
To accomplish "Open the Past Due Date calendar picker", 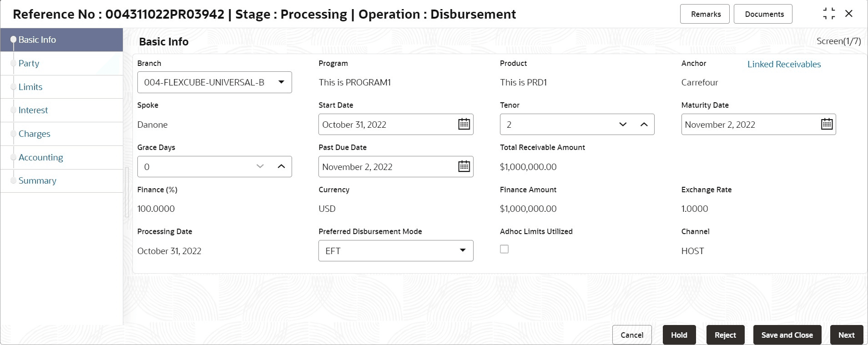I will click(464, 166).
